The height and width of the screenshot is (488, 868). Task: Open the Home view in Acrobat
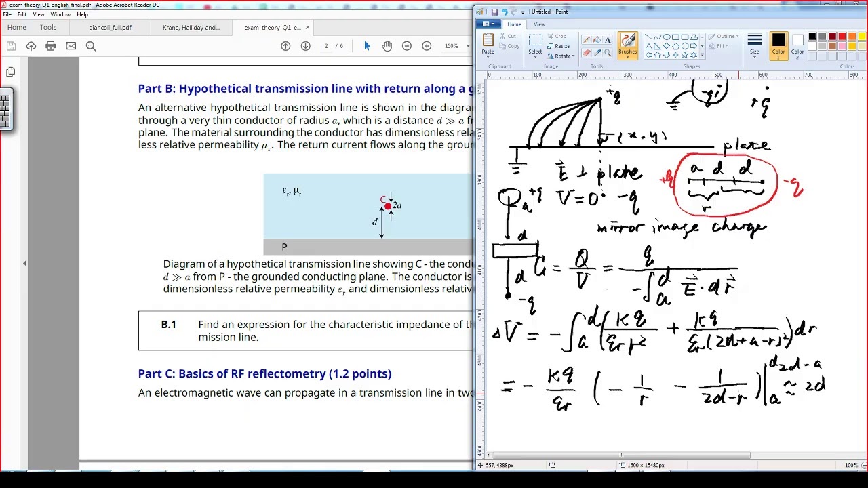[16, 28]
